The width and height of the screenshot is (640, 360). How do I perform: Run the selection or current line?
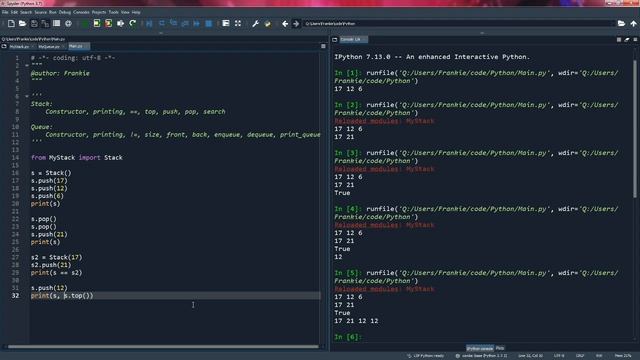[120, 24]
